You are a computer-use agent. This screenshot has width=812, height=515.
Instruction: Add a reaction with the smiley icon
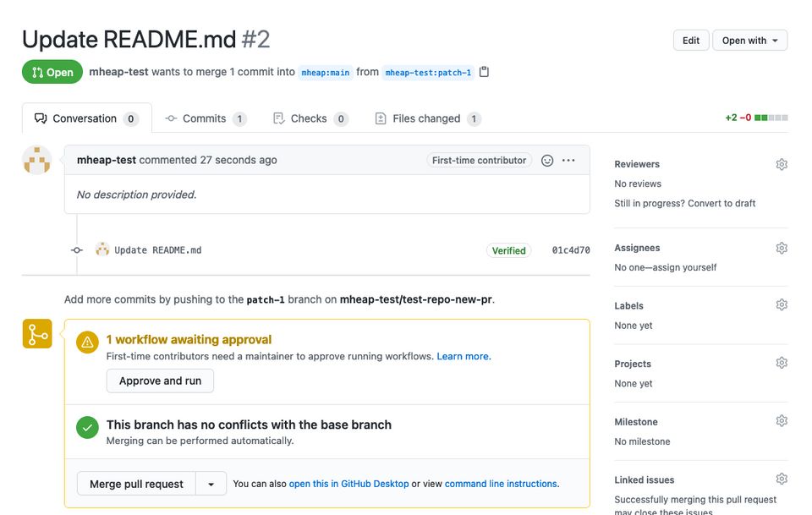547,161
